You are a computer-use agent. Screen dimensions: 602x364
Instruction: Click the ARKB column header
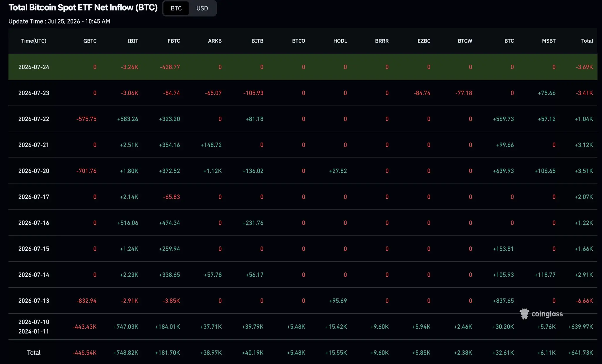215,41
